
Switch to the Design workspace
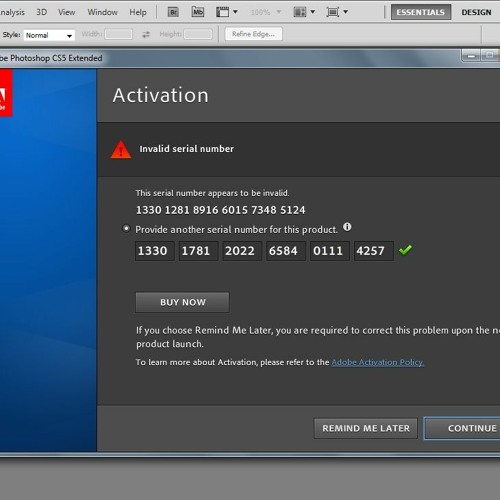(476, 12)
